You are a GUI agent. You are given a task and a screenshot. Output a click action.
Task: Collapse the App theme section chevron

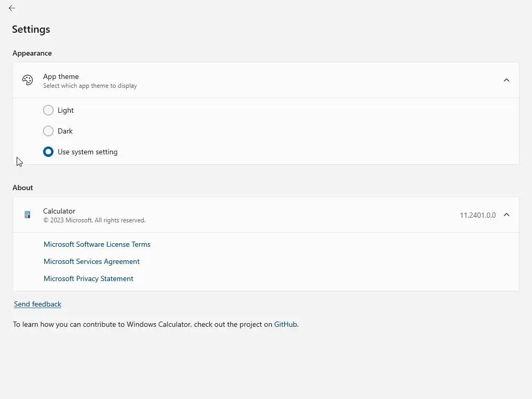click(506, 80)
